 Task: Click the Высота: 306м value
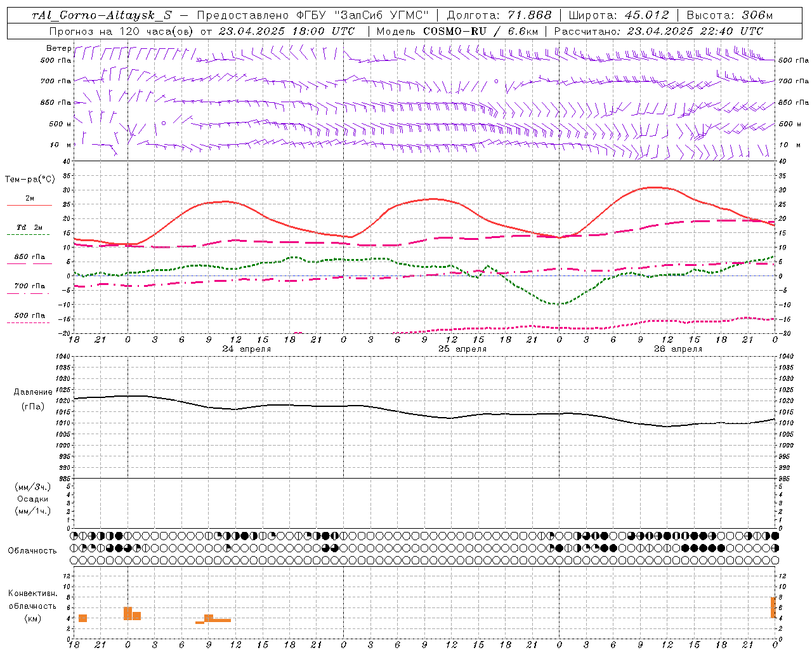[x=730, y=15]
